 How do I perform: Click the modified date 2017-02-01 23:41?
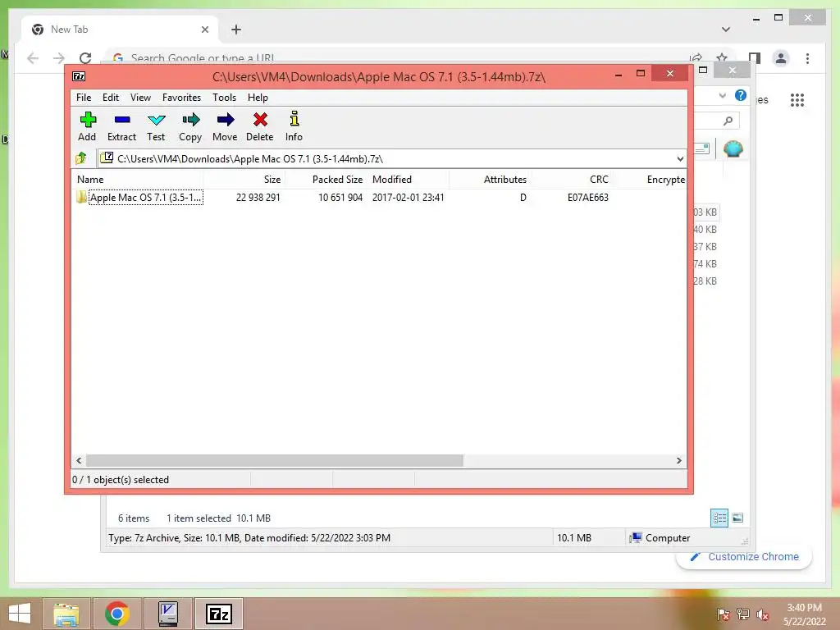409,197
